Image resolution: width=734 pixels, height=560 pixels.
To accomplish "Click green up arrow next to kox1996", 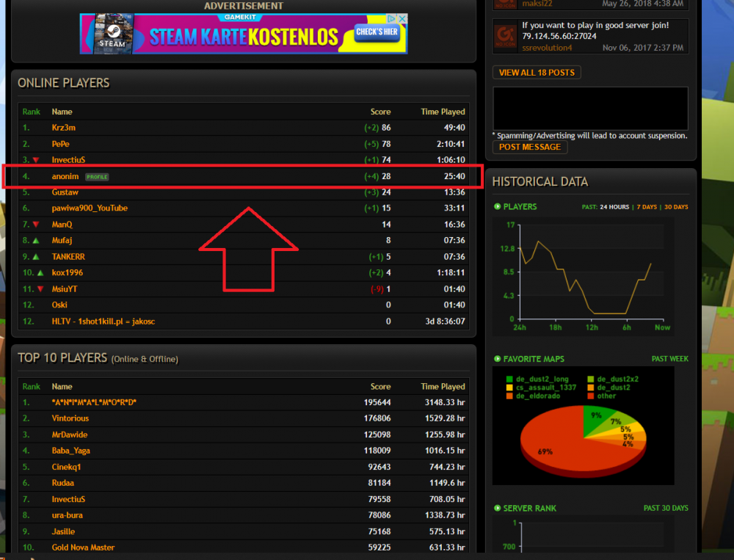I will 39,273.
